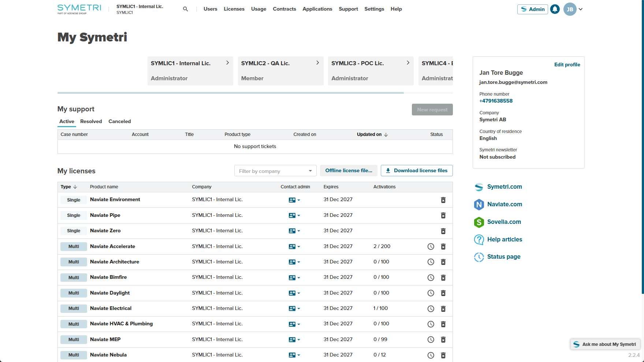
Task: Open the Status page link icon
Action: click(x=479, y=257)
